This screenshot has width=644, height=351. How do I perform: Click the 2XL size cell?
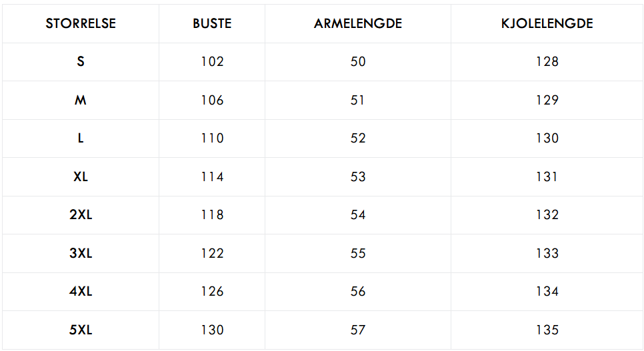(x=81, y=214)
